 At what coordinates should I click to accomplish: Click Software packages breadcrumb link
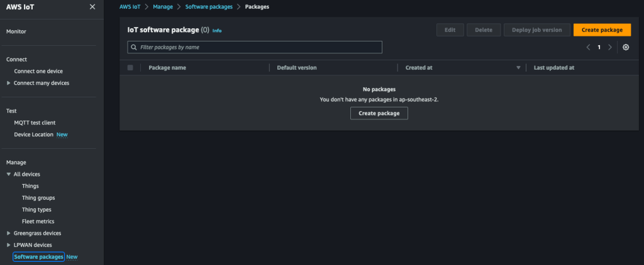[209, 7]
